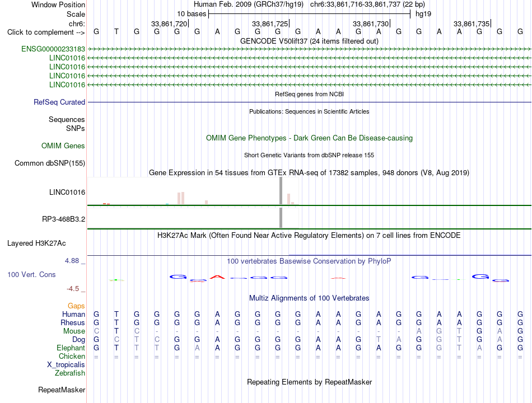Click the hg19 label next to scale bar
Screen dimensions: 532x403
click(423, 14)
